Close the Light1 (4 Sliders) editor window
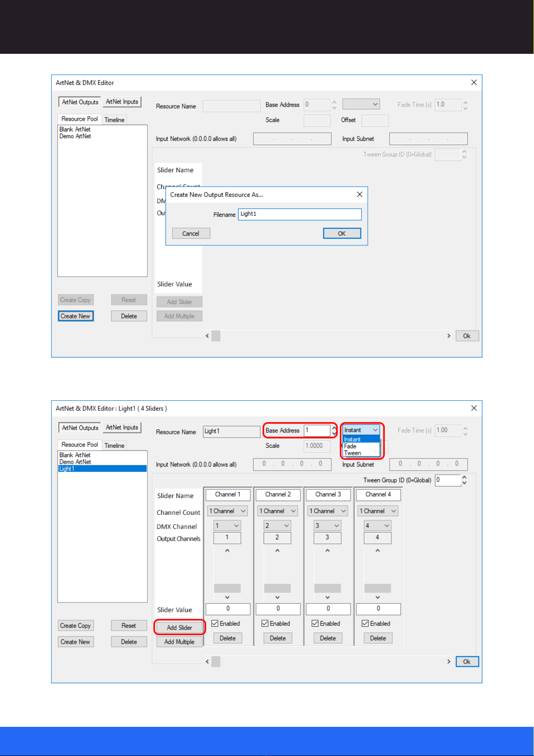Viewport: 534px width, 756px height. tap(474, 408)
